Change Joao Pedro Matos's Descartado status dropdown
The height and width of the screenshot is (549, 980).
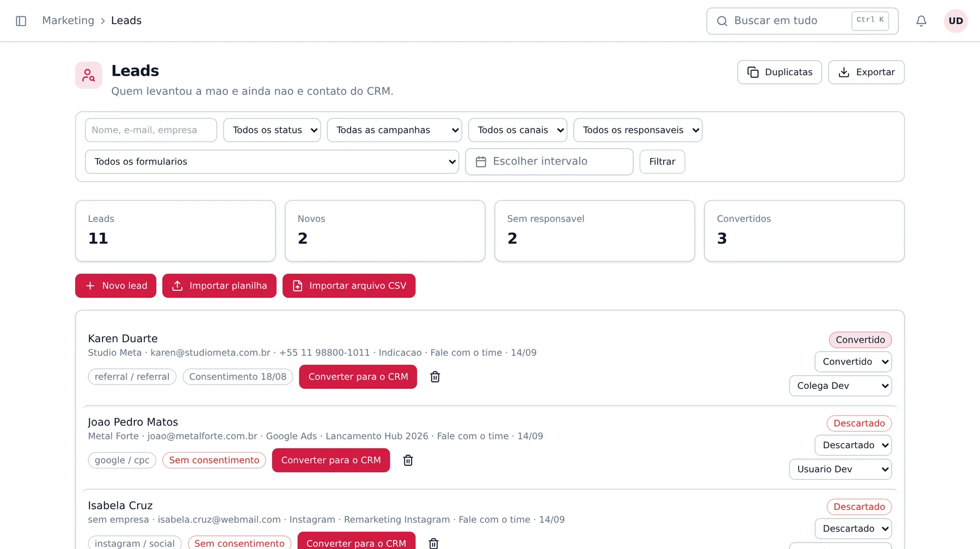[x=853, y=445]
